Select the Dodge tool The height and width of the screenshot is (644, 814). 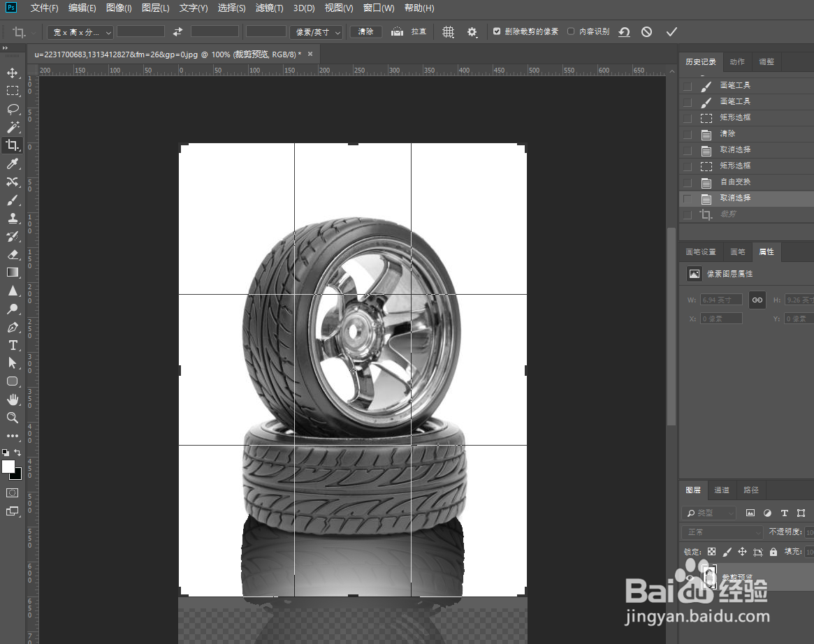pyautogui.click(x=13, y=309)
